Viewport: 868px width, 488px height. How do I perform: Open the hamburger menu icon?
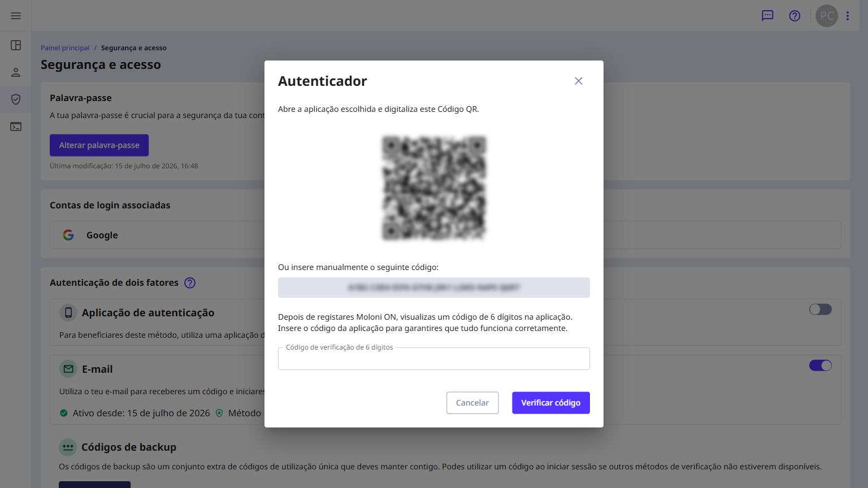click(x=16, y=16)
